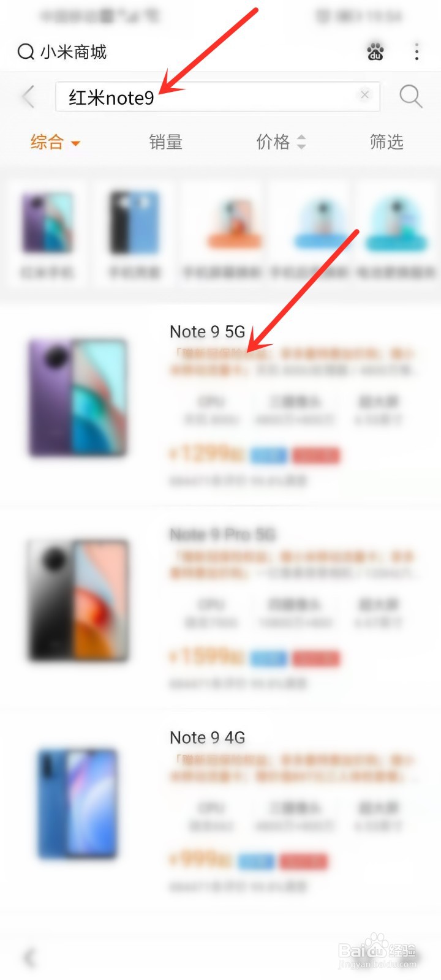Tap the Baidu paw icon
Screen dimensions: 441x980
pyautogui.click(x=375, y=52)
